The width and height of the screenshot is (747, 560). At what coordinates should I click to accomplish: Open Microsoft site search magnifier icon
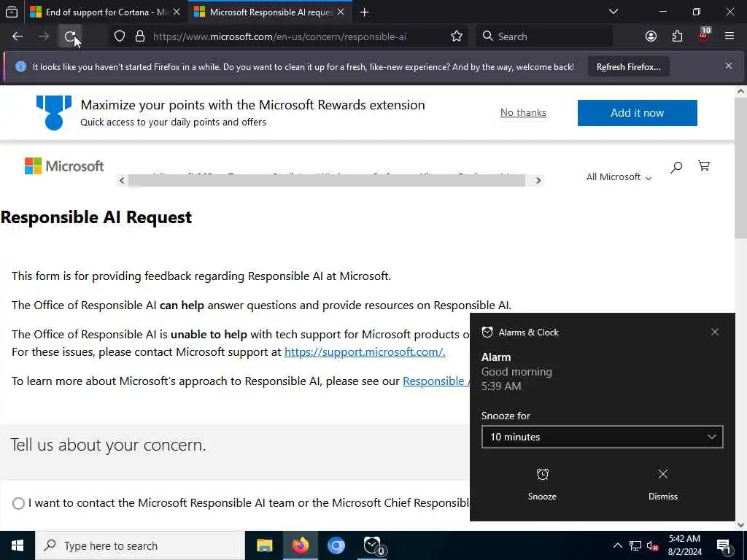point(676,167)
